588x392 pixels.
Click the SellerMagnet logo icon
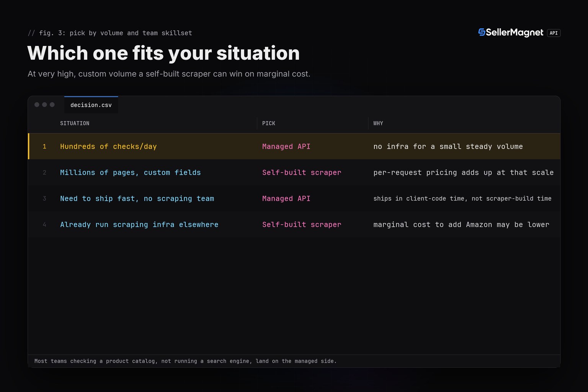point(482,32)
